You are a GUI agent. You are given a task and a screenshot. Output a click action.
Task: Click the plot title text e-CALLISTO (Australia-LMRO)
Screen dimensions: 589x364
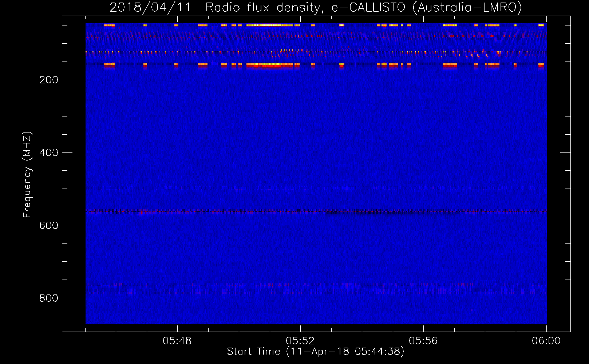[x=426, y=8]
